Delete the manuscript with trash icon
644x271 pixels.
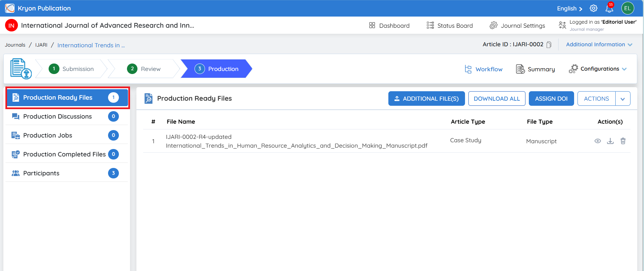tap(623, 141)
